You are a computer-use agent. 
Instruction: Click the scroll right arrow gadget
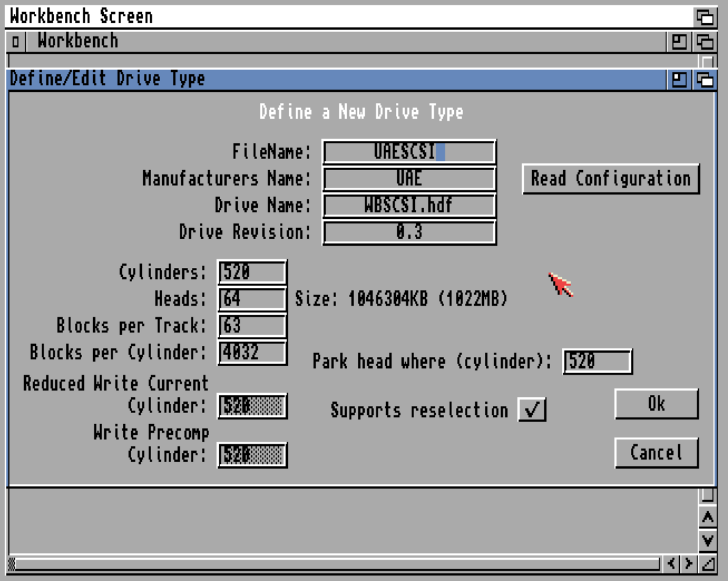(x=689, y=563)
